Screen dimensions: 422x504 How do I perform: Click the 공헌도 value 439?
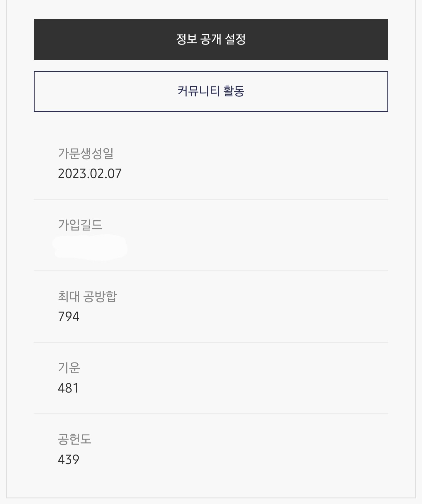[69, 459]
